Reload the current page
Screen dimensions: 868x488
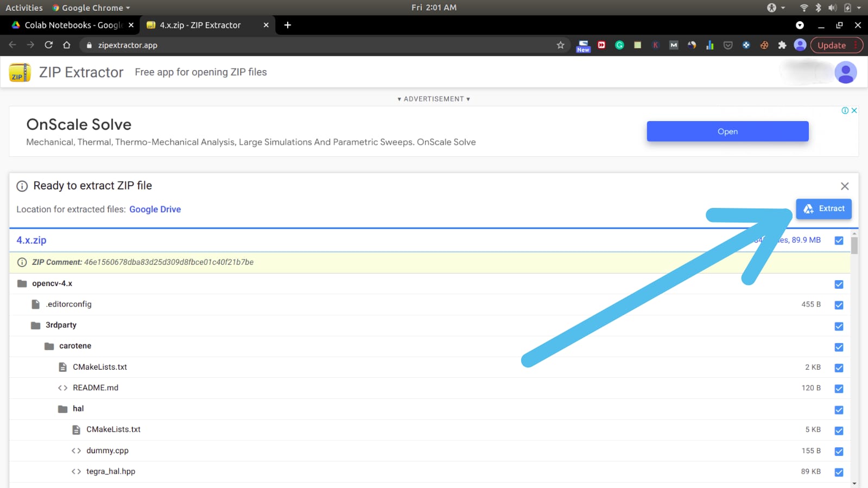(49, 45)
